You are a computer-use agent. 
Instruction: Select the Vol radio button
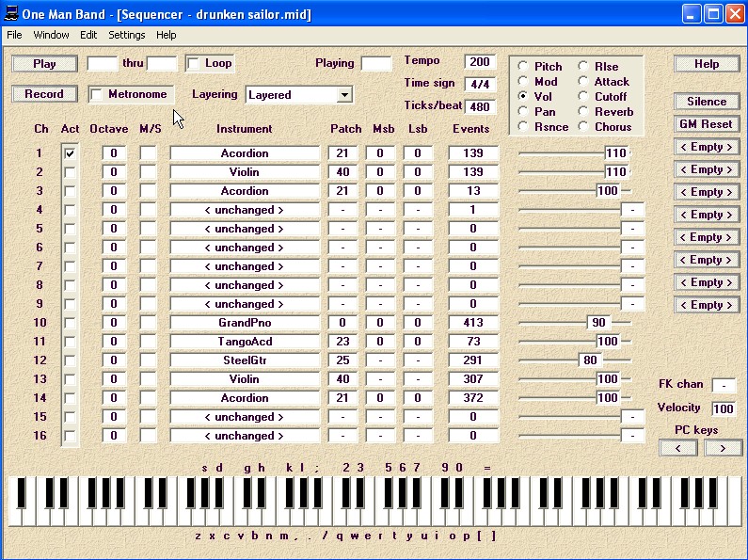click(523, 96)
